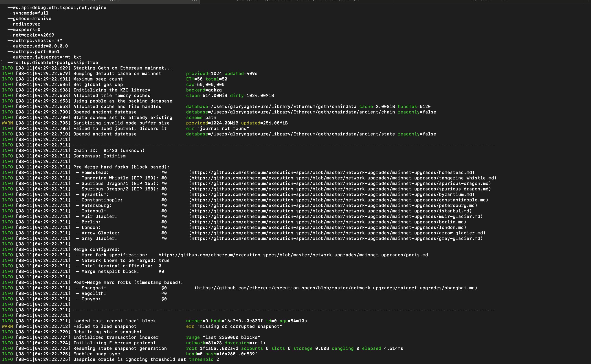Viewport: 591px width, 364px height.
Task: Click 'Merge configured:' heading
Action: click(x=97, y=249)
